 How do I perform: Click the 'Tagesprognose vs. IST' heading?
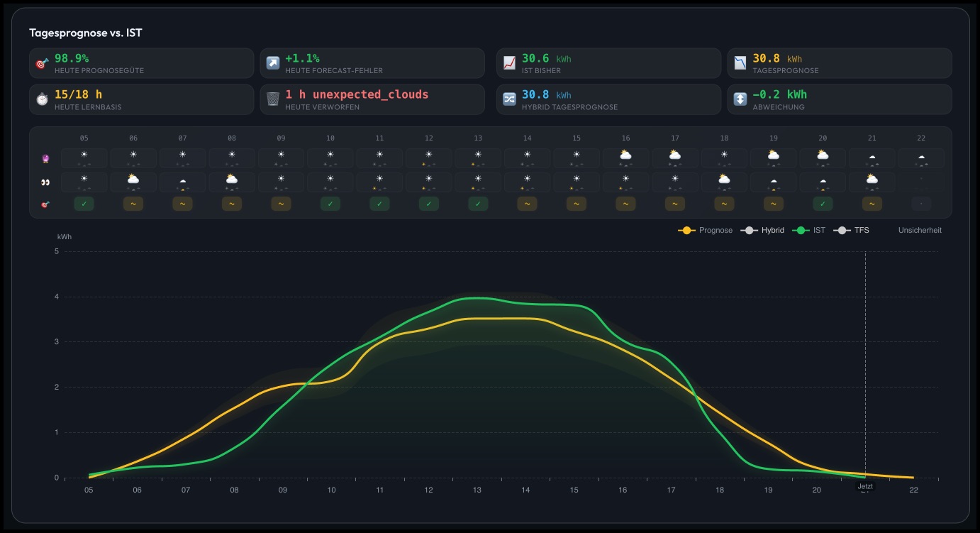point(86,33)
